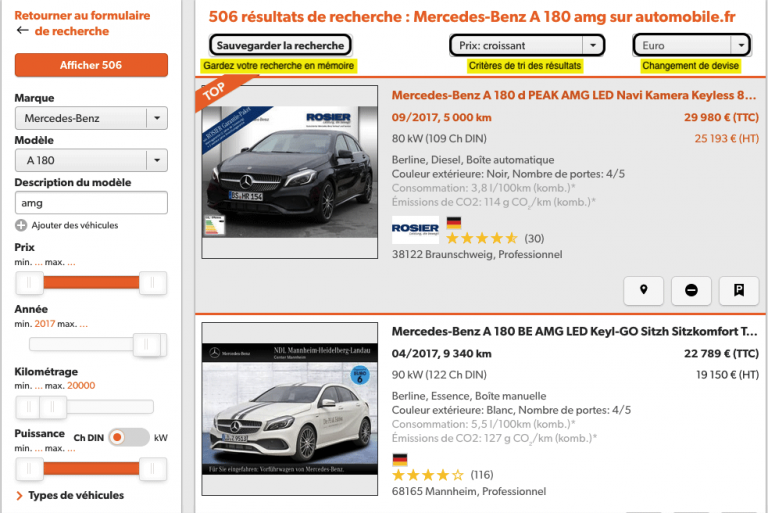Viewport: 768px width, 513px height.
Task: Click the Rosier dealer logo
Action: click(x=415, y=229)
